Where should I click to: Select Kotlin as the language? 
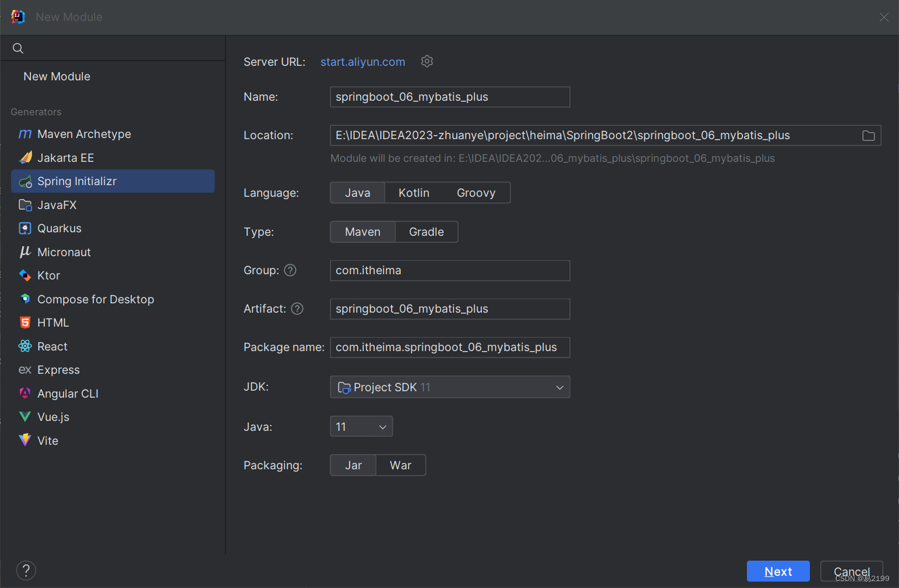tap(414, 193)
